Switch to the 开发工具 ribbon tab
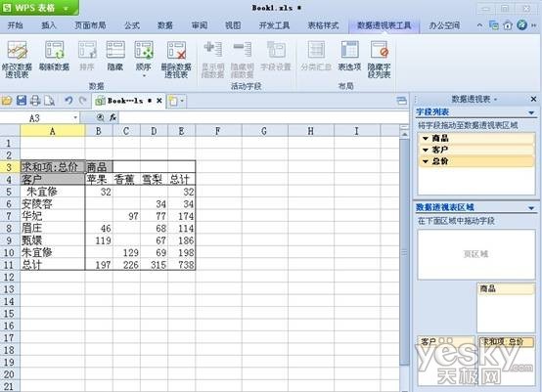The width and height of the screenshot is (542, 392). pyautogui.click(x=275, y=25)
